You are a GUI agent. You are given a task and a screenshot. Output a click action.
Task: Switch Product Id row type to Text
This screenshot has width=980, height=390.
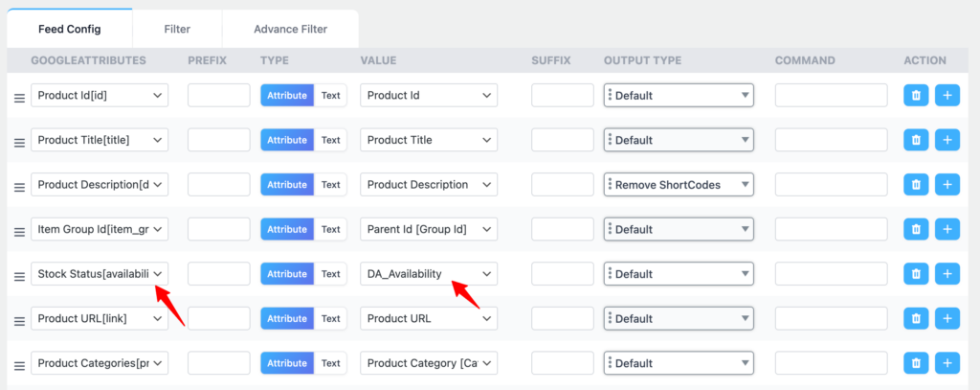click(330, 96)
